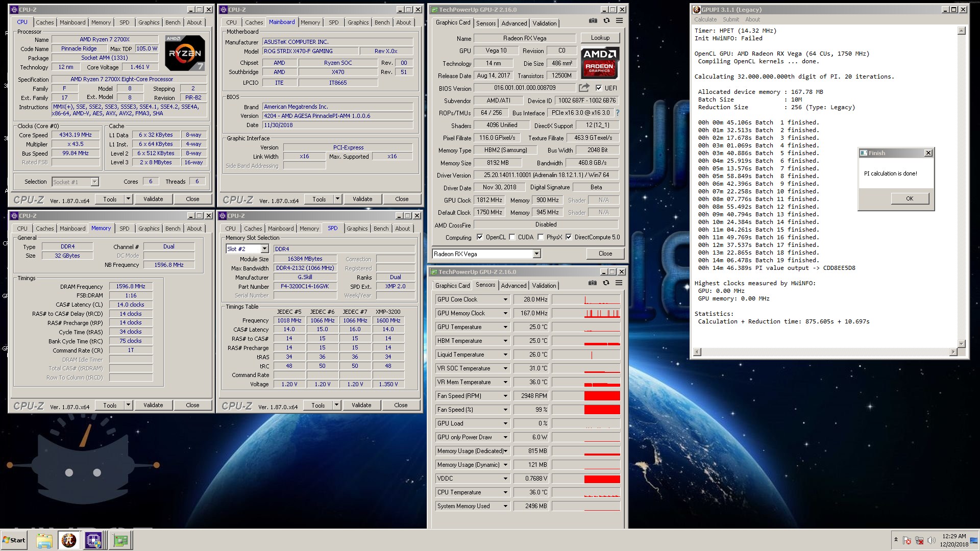Click BIOS export share icon in GPU-Z
The width and height of the screenshot is (980, 551).
click(x=584, y=88)
